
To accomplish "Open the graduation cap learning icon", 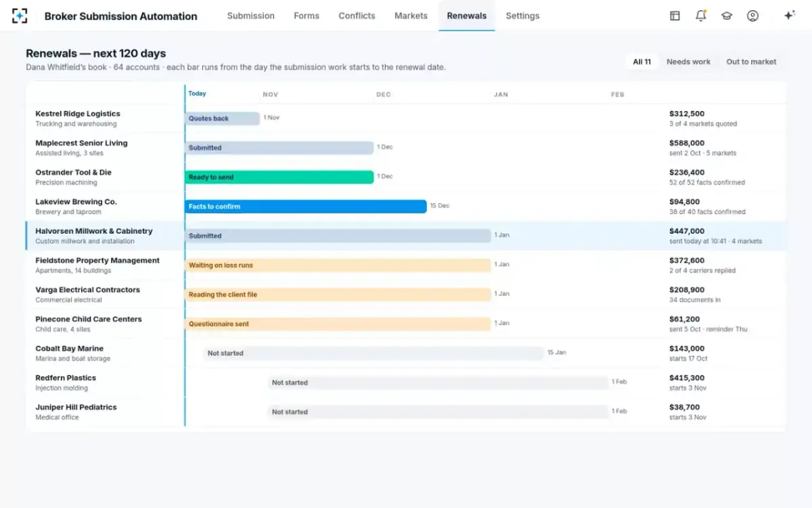I will pyautogui.click(x=727, y=16).
